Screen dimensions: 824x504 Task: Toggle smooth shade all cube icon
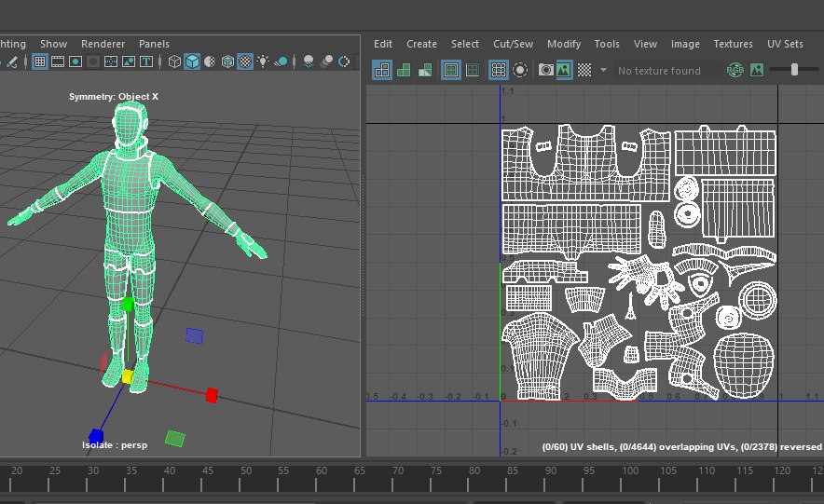pyautogui.click(x=192, y=61)
